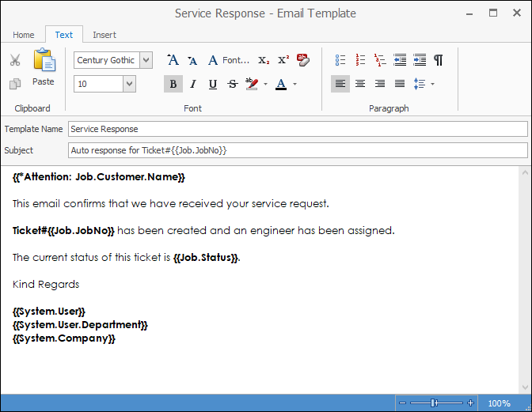Click the {{System.User.Department}} line
532x412 pixels.
(80, 324)
